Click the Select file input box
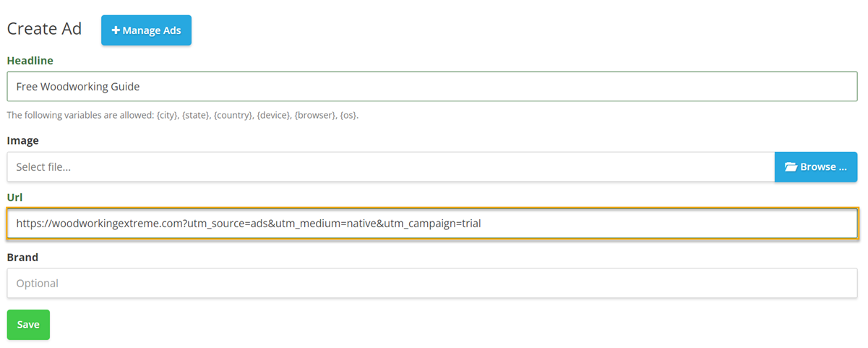Image resolution: width=868 pixels, height=348 pixels. pos(390,167)
